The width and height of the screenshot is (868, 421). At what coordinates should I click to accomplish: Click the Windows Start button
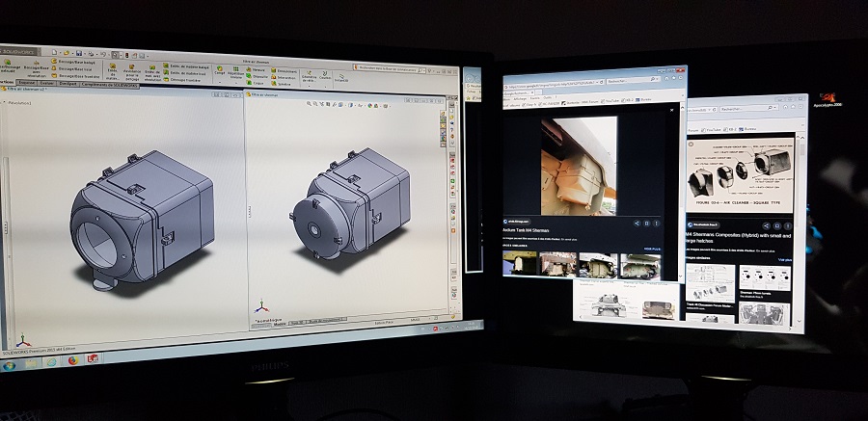[x=9, y=366]
